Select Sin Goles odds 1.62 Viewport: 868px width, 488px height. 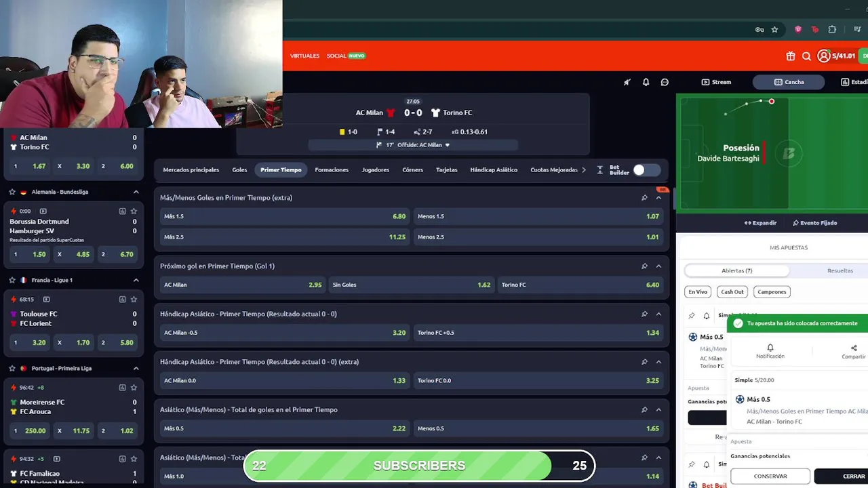(412, 285)
